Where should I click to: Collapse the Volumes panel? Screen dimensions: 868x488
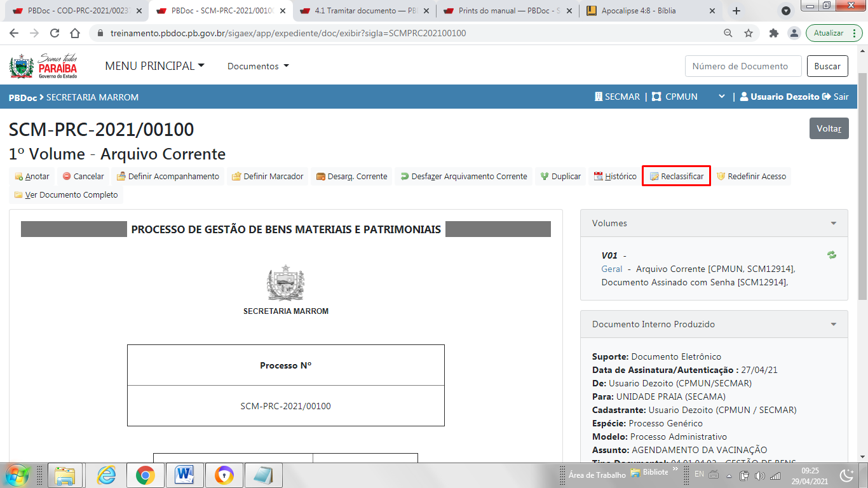pos(833,224)
